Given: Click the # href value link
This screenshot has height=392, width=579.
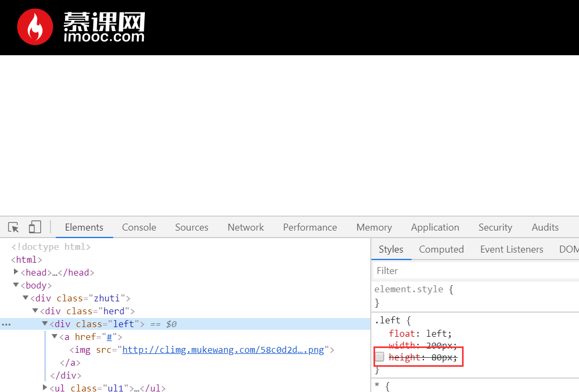Looking at the screenshot, I should click(x=109, y=337).
